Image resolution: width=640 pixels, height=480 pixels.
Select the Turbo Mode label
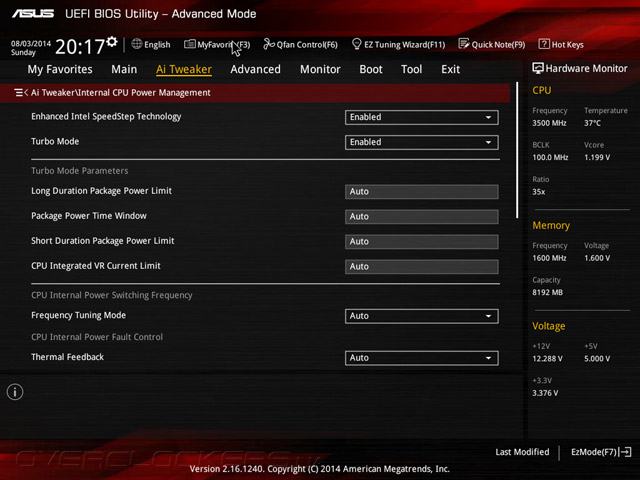click(x=55, y=141)
